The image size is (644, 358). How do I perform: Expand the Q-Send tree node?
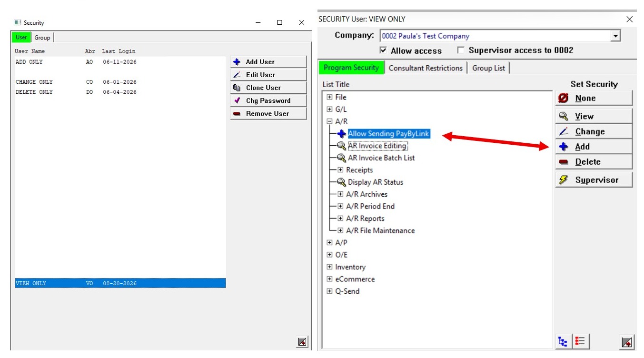329,291
